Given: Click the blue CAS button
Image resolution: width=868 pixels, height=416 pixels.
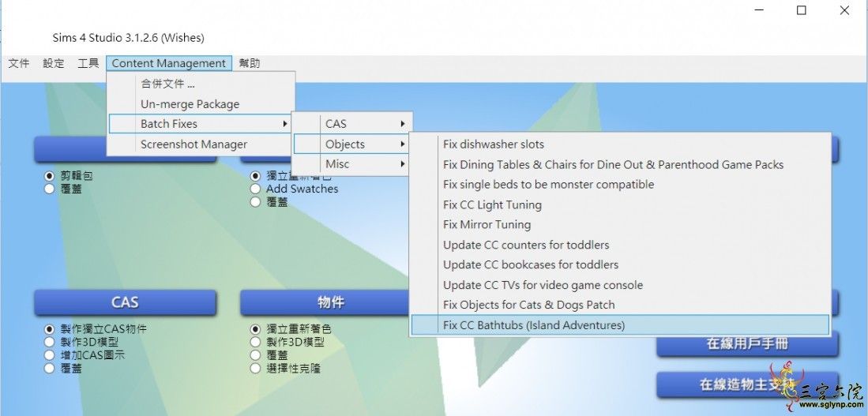Looking at the screenshot, I should (125, 302).
